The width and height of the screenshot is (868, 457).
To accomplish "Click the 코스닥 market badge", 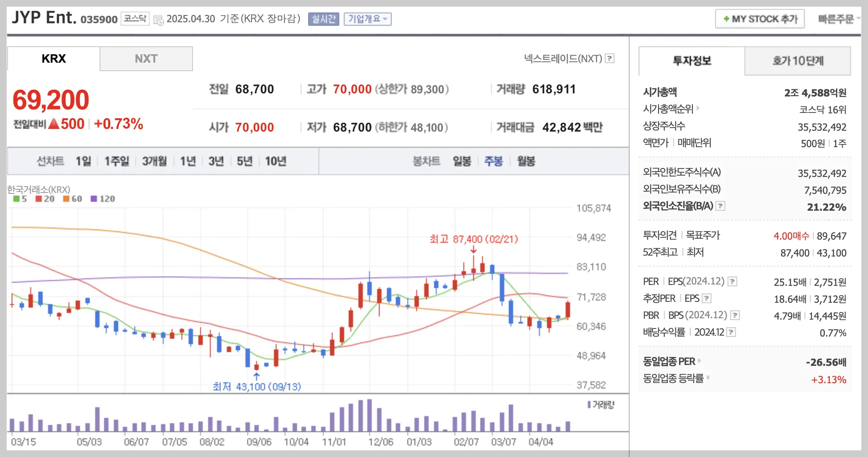I will point(135,19).
